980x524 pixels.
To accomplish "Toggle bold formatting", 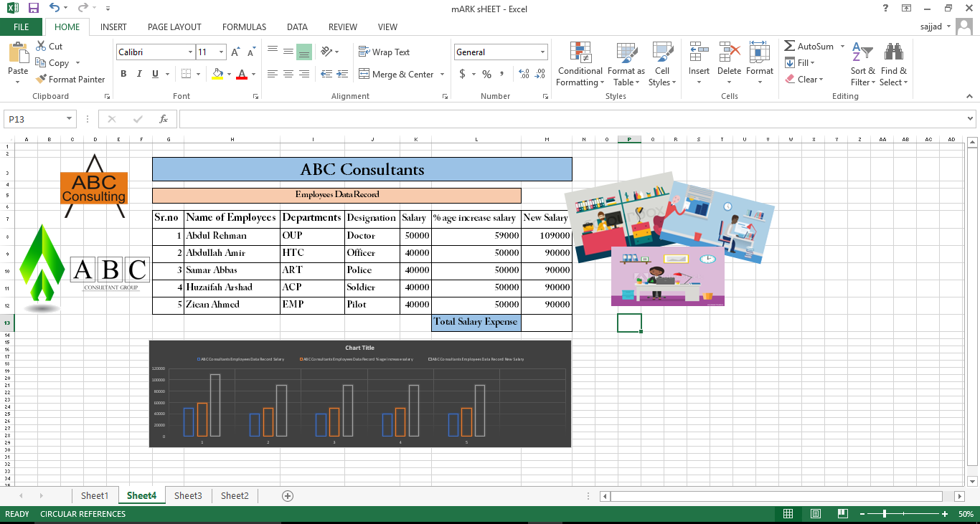I will click(123, 73).
